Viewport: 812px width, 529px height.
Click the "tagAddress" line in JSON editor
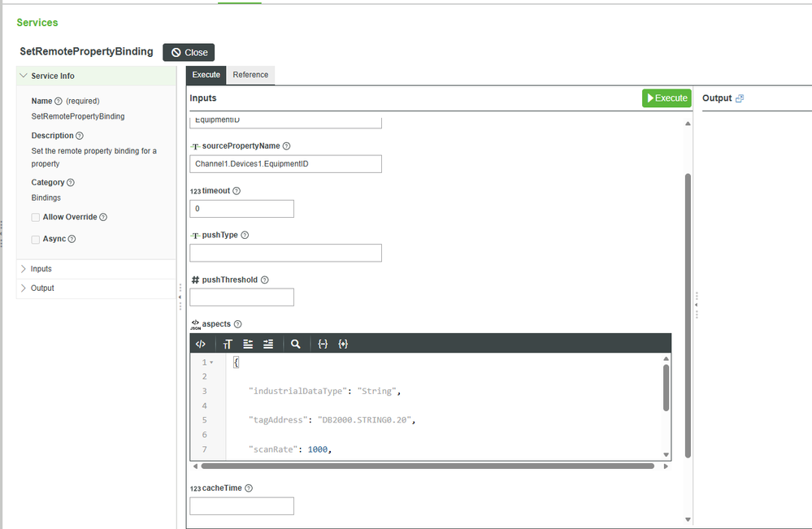[x=332, y=420]
